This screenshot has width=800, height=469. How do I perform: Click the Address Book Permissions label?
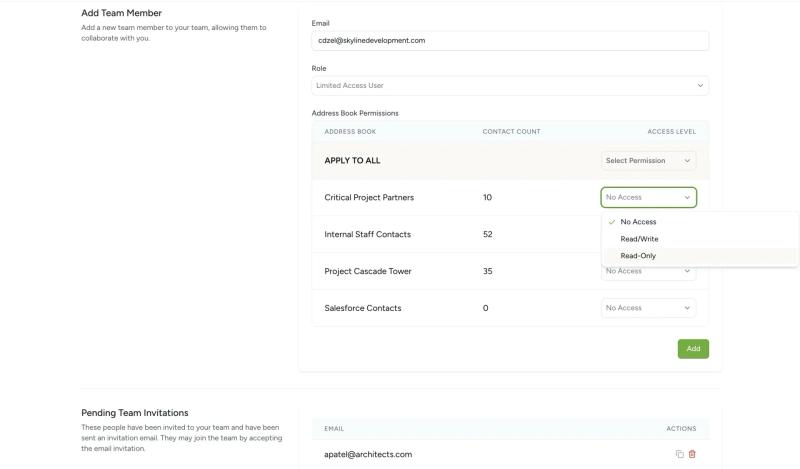[355, 113]
